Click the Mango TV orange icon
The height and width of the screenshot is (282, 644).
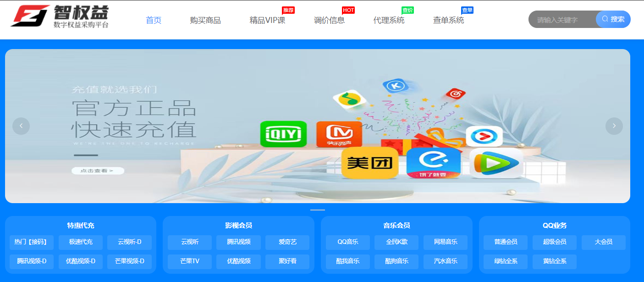tap(339, 134)
